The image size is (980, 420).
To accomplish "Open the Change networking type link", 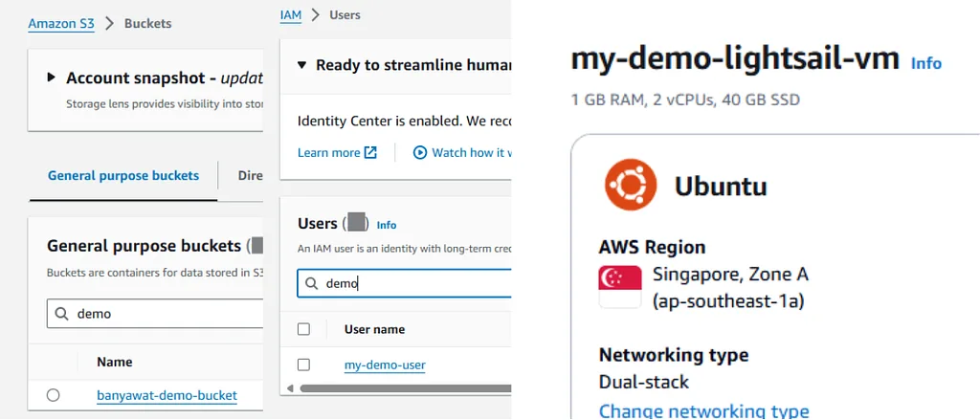I will pos(703,412).
